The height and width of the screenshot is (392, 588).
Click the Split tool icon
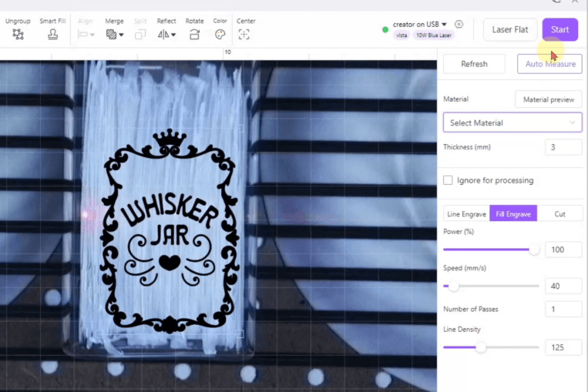140,34
